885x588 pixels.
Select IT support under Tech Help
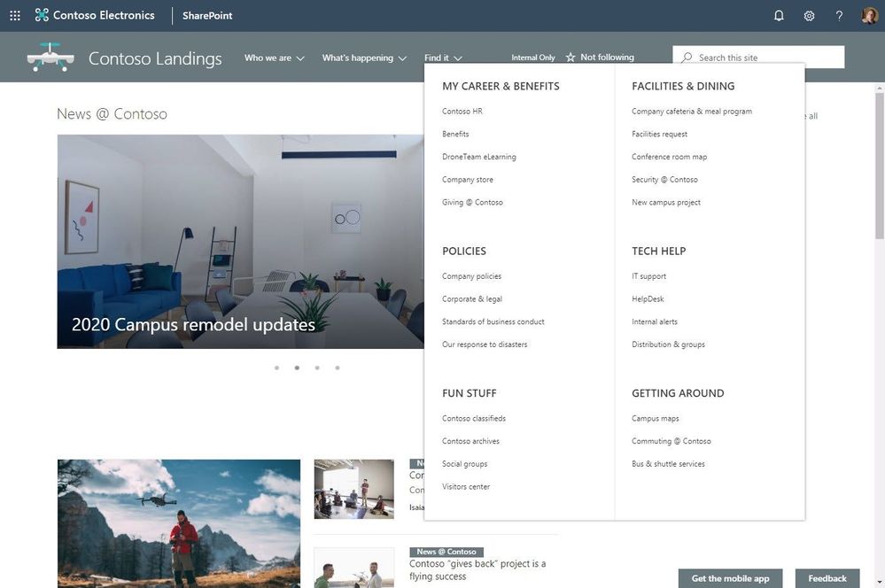tap(648, 275)
